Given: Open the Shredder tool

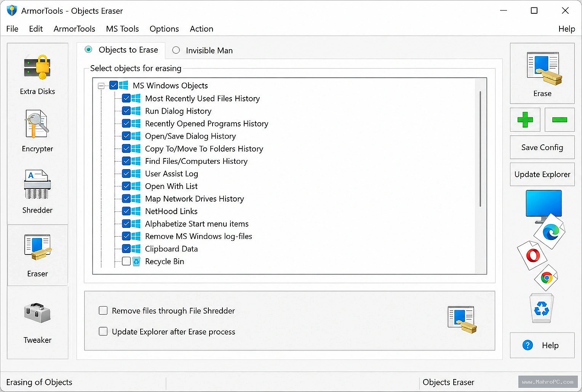Looking at the screenshot, I should coord(37,192).
